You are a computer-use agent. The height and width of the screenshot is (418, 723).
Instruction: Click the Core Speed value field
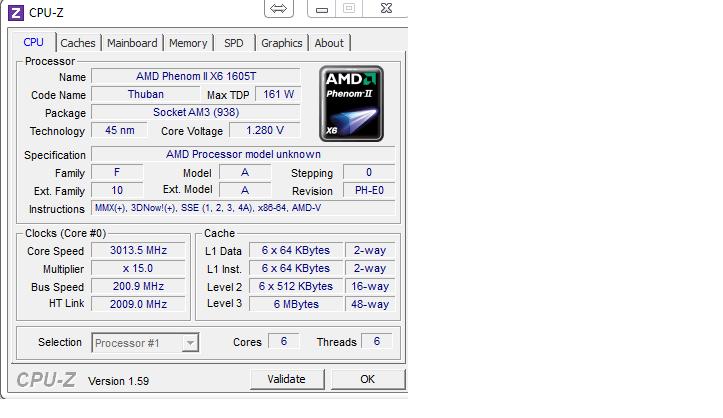[x=138, y=251]
